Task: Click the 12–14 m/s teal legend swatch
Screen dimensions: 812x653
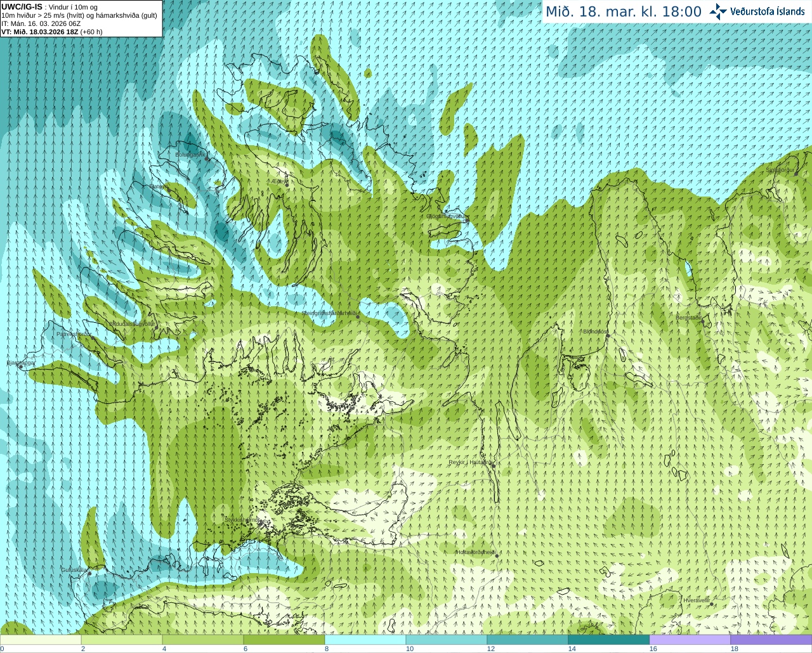Action: (528, 640)
